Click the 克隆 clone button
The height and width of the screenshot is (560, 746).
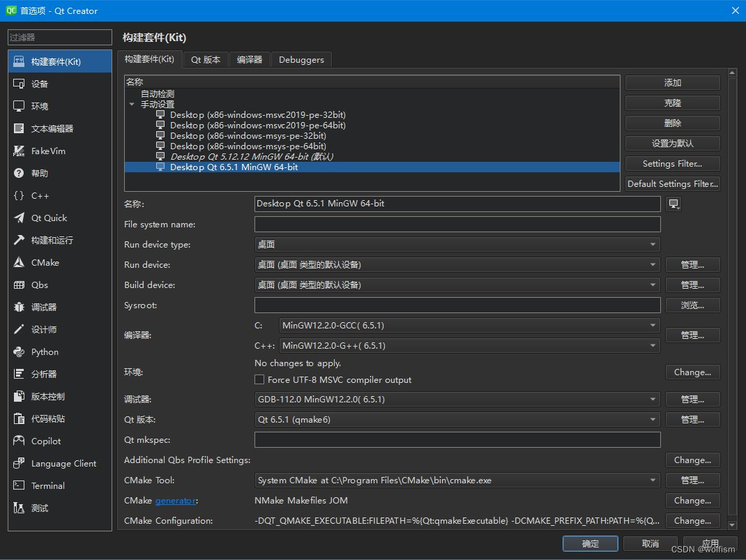tap(672, 103)
